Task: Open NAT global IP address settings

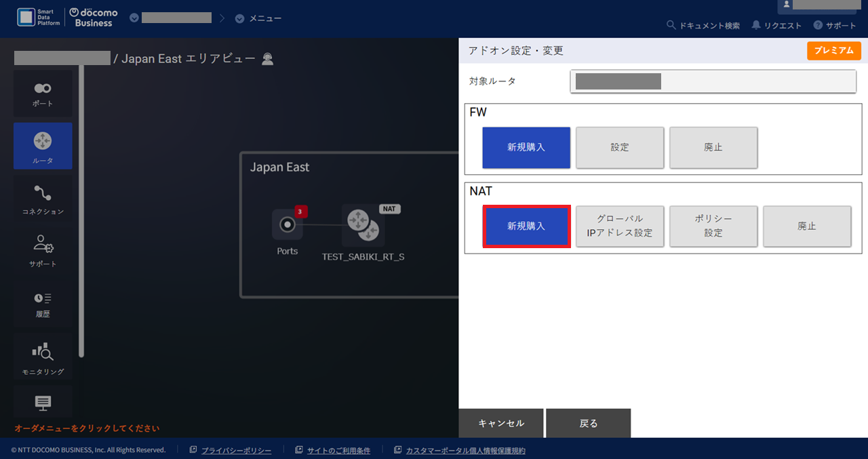Action: (620, 226)
